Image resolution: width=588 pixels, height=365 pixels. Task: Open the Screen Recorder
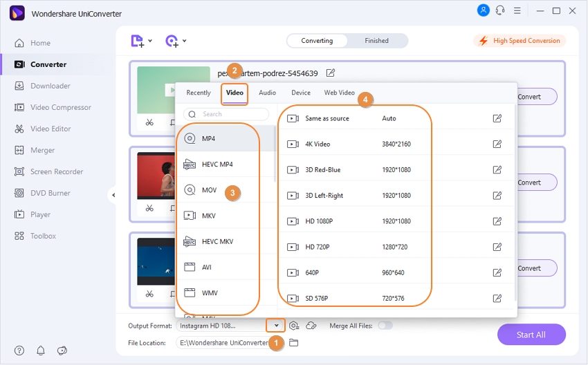(x=48, y=171)
